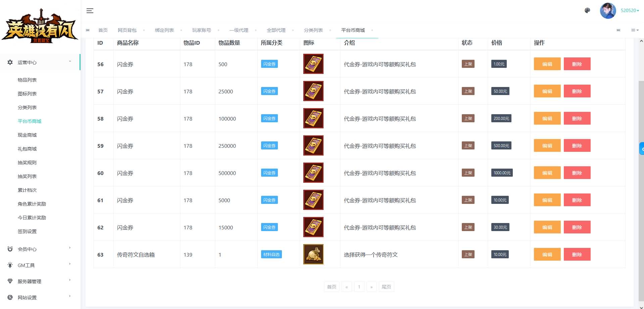The height and width of the screenshot is (309, 644).
Task: Expand the 会员中心 sidebar menu
Action: (x=40, y=249)
